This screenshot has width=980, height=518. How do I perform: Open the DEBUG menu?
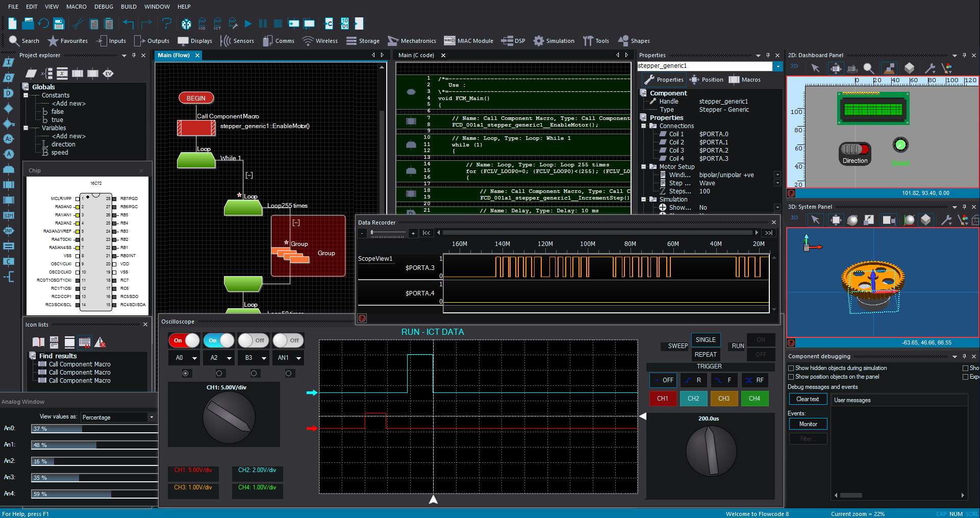click(x=103, y=7)
